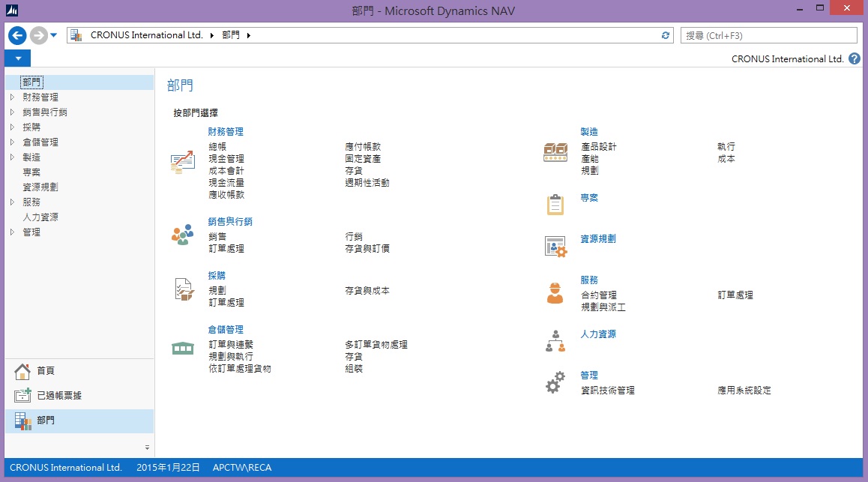Click the 採購 checklist box icon

pos(182,289)
